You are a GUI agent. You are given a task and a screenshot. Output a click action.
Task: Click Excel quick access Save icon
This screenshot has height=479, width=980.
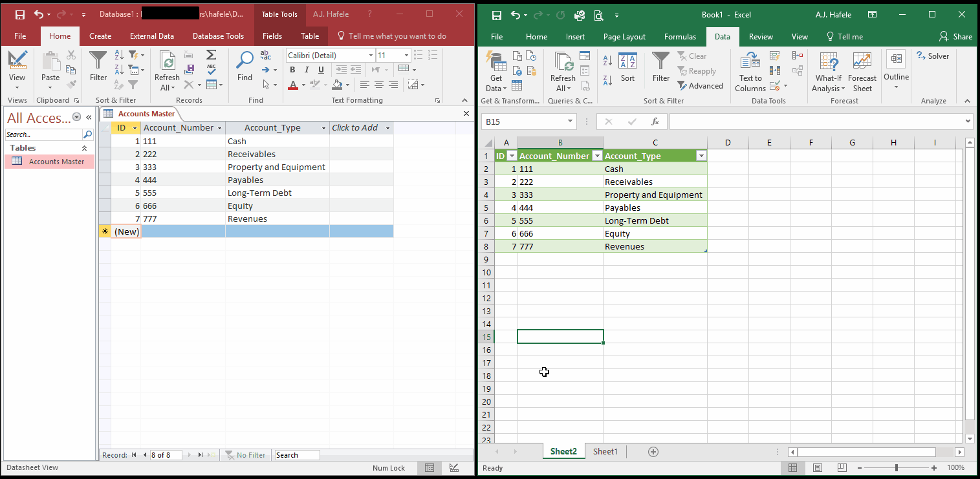496,15
